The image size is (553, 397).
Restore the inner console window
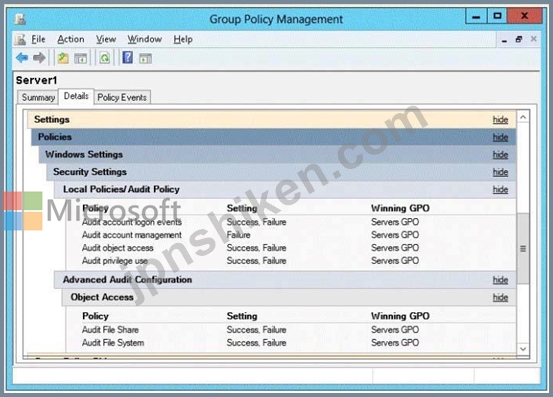(x=518, y=39)
